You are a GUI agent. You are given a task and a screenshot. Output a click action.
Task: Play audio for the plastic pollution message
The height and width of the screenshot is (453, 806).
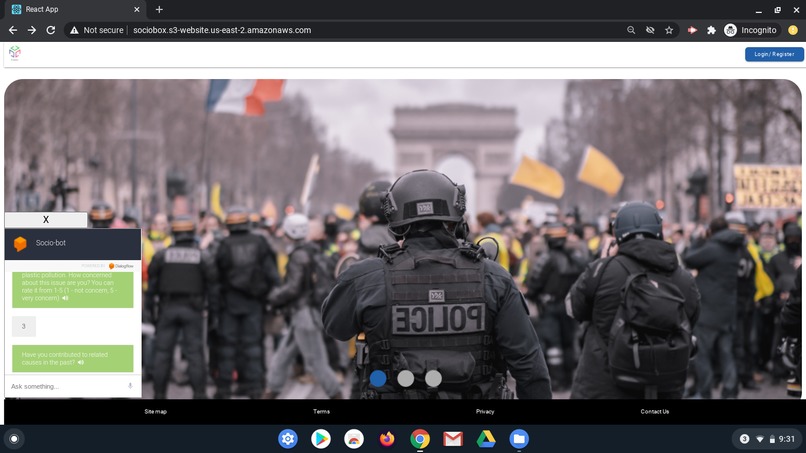tap(65, 298)
